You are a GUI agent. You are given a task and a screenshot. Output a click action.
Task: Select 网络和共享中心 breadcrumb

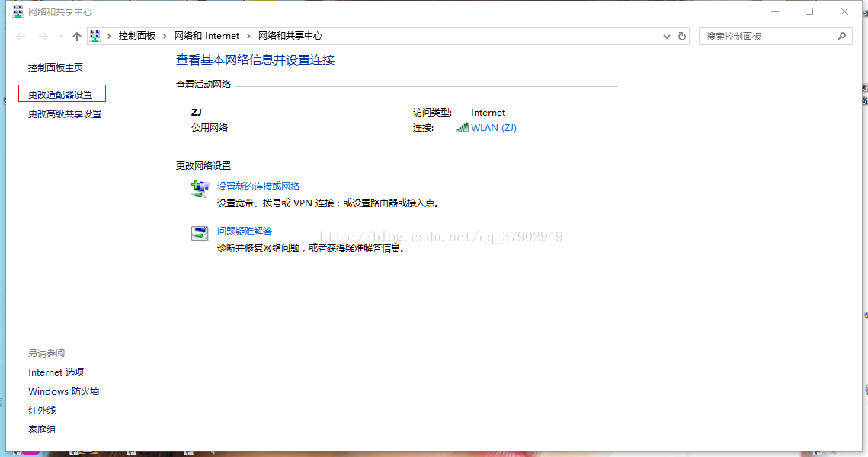290,36
